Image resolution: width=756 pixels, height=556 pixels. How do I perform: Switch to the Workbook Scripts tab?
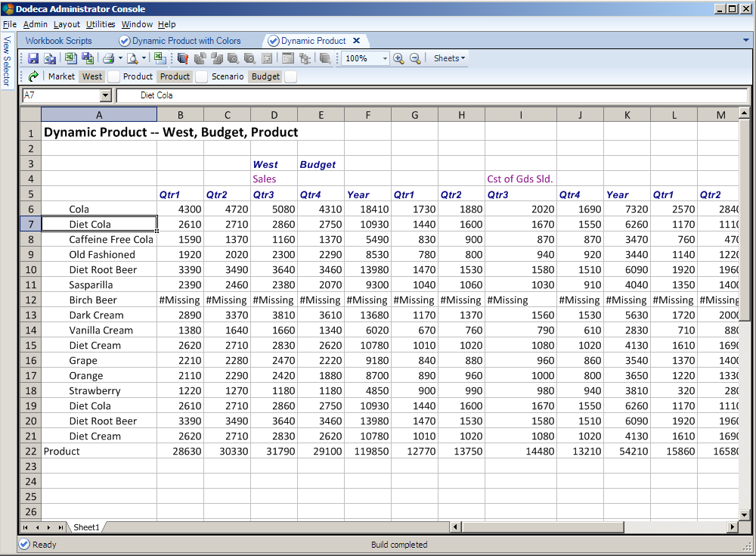[58, 41]
